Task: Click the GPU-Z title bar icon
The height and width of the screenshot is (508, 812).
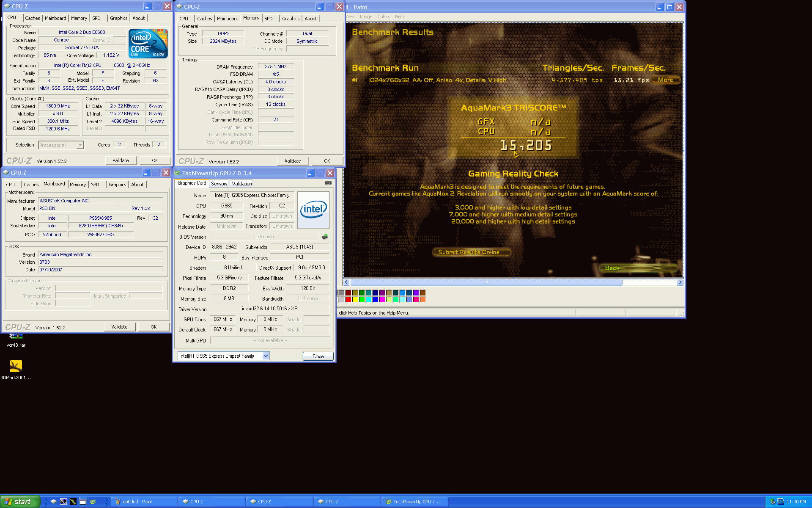Action: point(178,173)
